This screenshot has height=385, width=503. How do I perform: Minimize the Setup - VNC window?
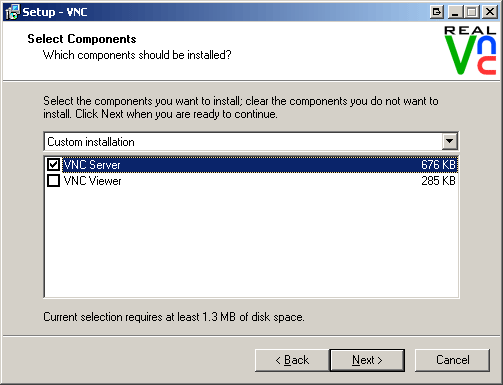click(455, 12)
